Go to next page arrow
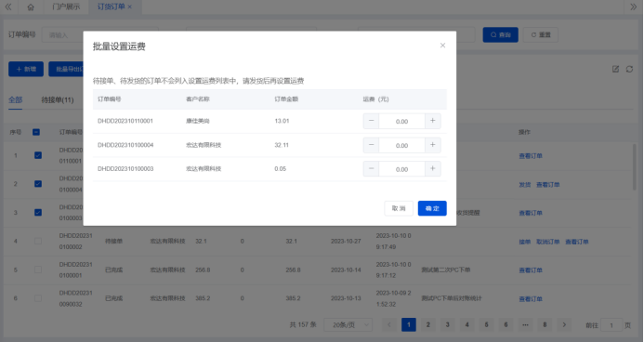Viewport: 644px width, 342px height. (564, 324)
